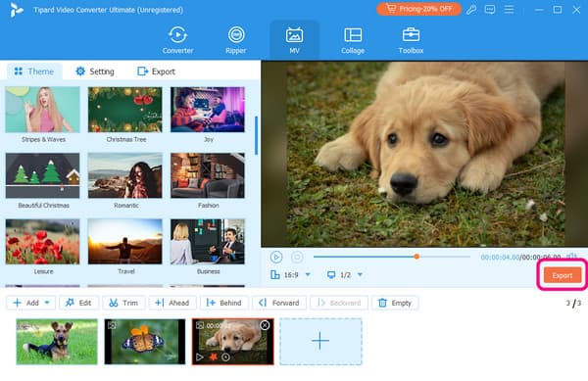The image size is (588, 381).
Task: Open effects star icon on puppy clip
Action: click(x=213, y=357)
